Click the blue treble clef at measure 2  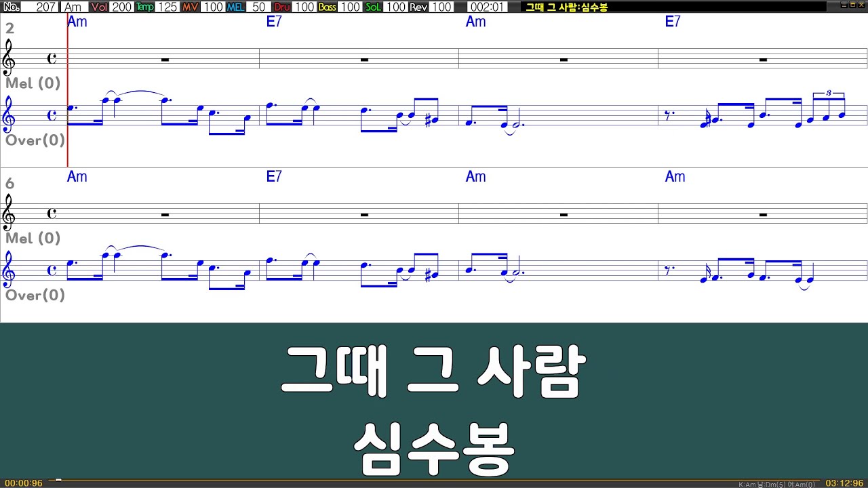[x=9, y=115]
